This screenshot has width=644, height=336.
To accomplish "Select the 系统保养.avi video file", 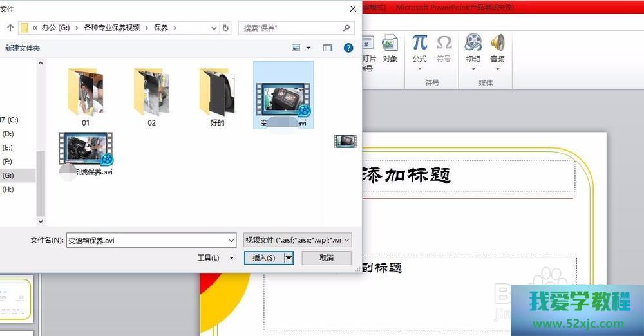I will click(x=86, y=153).
